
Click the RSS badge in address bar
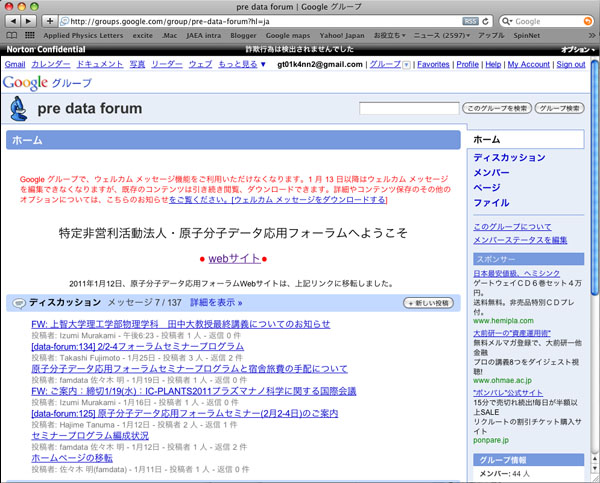[x=470, y=21]
